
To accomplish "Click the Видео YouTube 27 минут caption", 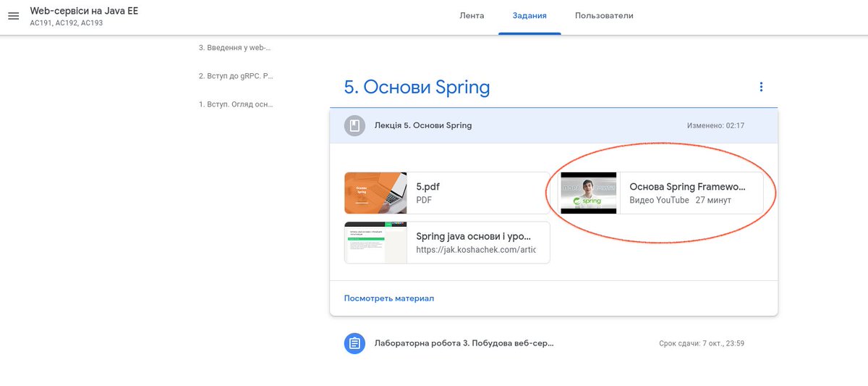I will coord(680,200).
